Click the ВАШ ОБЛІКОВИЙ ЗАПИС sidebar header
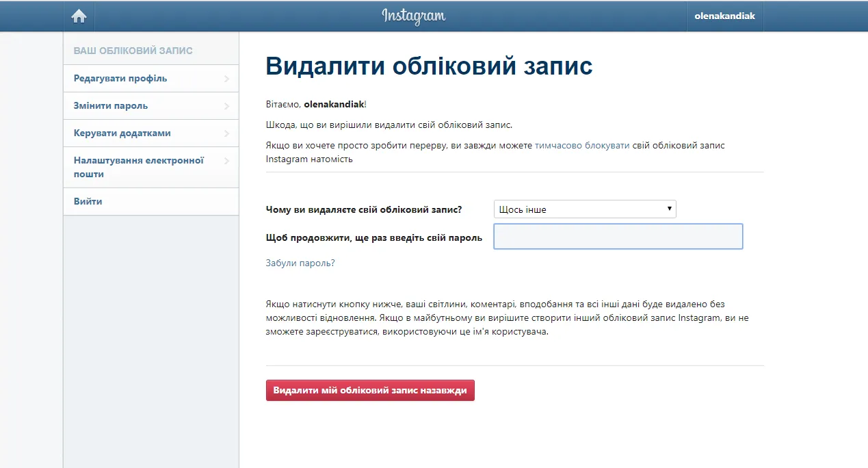 point(133,51)
